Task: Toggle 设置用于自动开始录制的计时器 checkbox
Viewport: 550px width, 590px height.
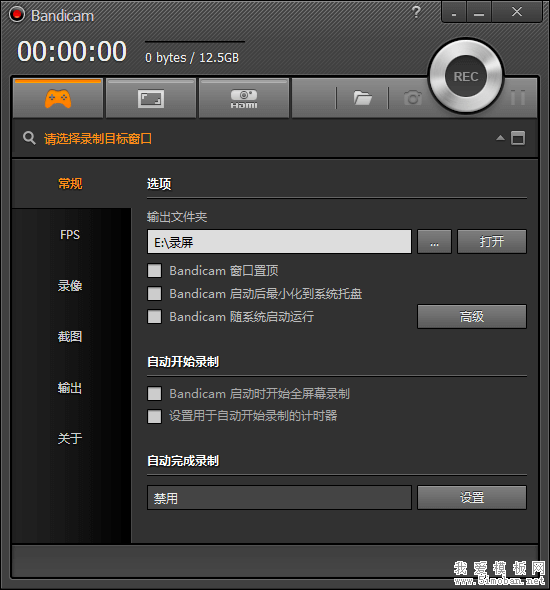Action: coord(154,416)
